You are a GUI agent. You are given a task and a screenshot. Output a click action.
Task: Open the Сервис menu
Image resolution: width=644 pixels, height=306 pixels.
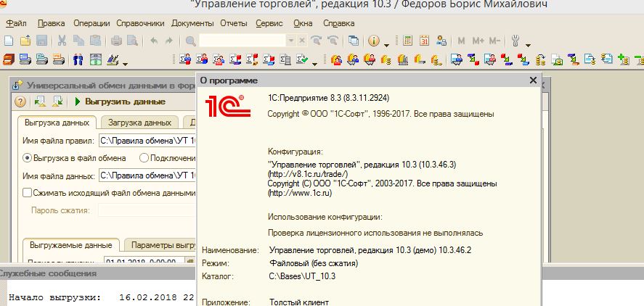coord(269,23)
